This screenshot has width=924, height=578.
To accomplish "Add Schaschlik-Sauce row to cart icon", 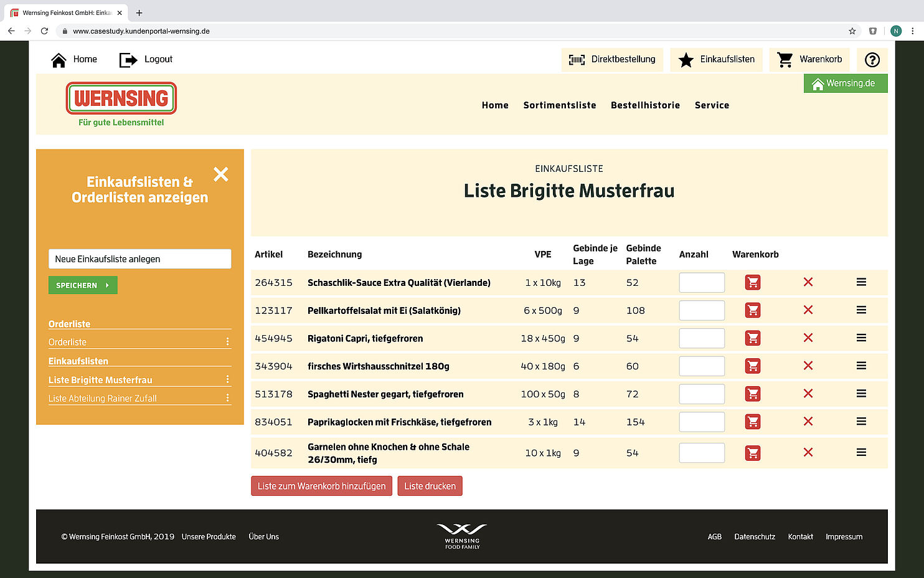I will [x=753, y=283].
